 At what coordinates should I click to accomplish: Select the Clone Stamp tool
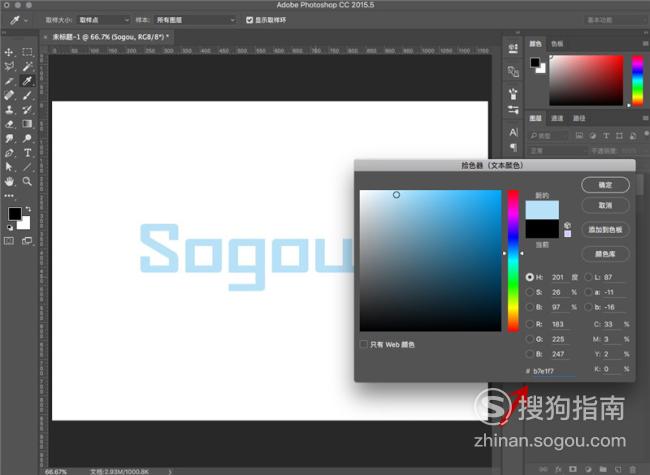point(9,110)
